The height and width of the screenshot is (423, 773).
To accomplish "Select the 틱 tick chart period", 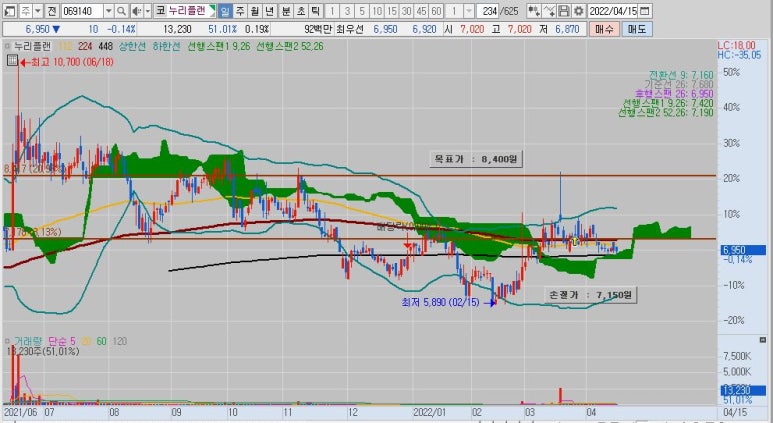I will pyautogui.click(x=316, y=10).
